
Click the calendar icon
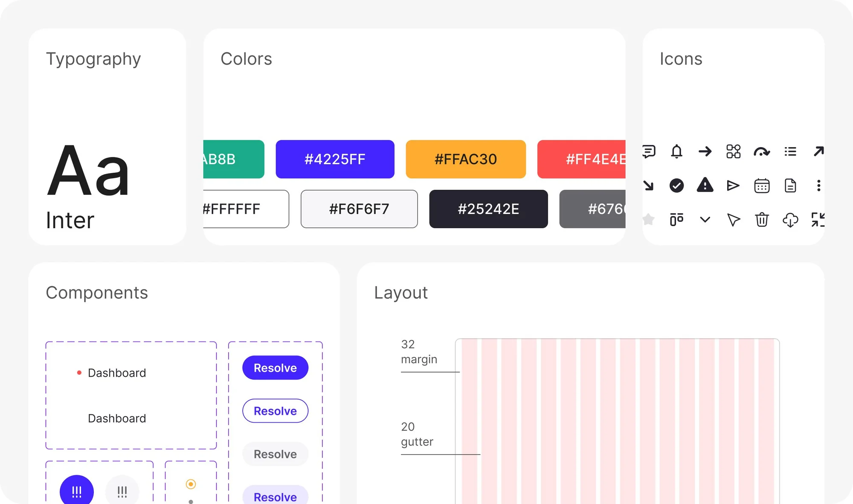pyautogui.click(x=762, y=185)
